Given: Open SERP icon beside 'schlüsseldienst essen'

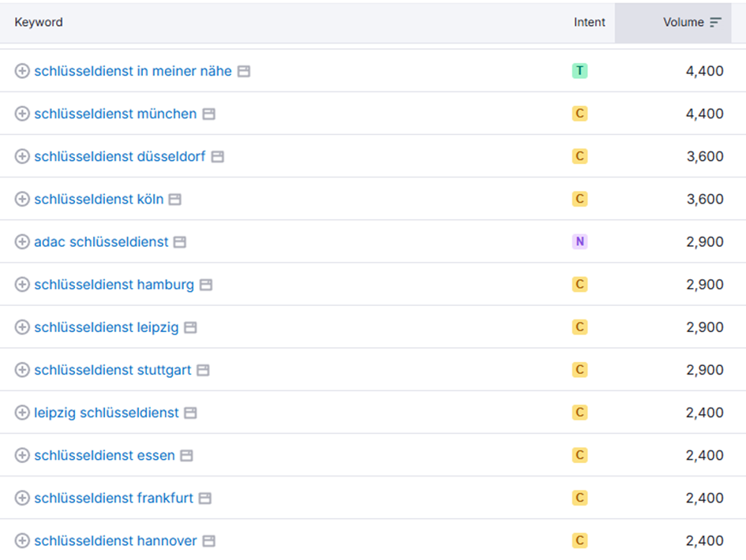Looking at the screenshot, I should pyautogui.click(x=186, y=455).
